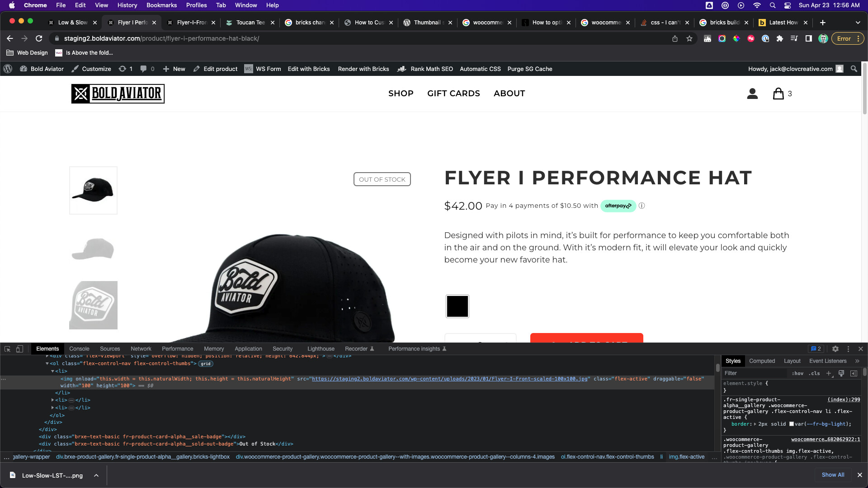
Task: Open DevTools settings gear
Action: pos(835,349)
